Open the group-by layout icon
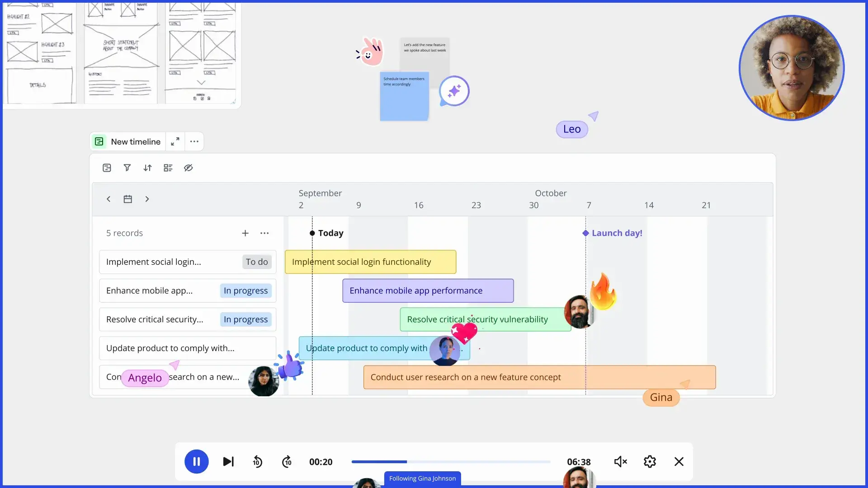 (x=168, y=168)
